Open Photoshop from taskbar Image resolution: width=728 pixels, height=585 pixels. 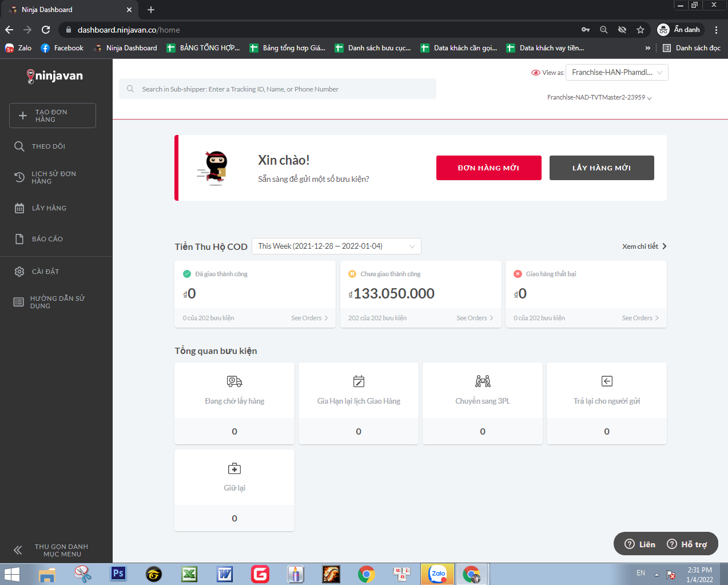(118, 574)
